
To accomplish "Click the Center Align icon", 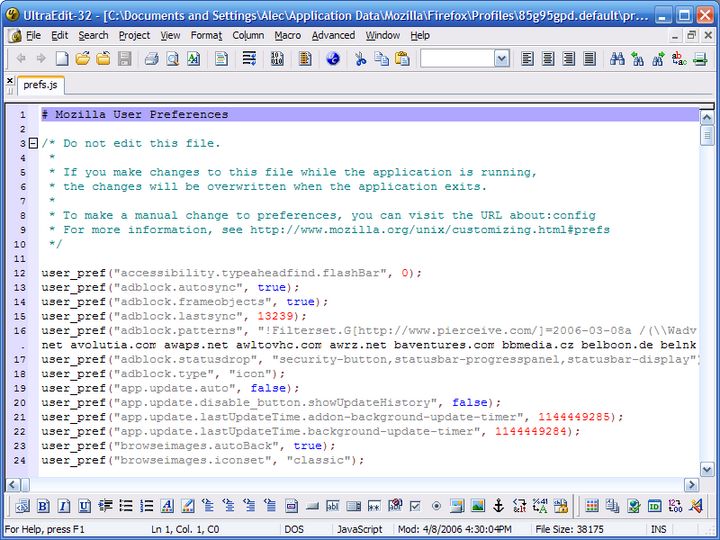I will point(548,59).
